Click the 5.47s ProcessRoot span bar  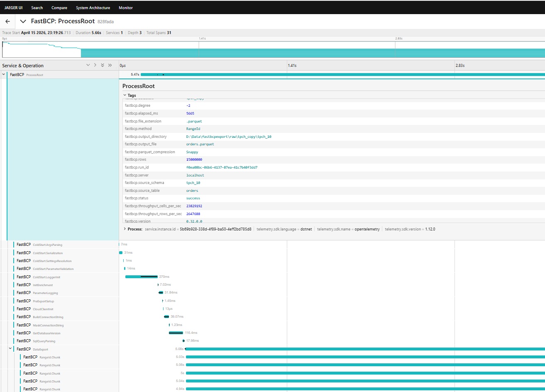pyautogui.click(x=343, y=74)
